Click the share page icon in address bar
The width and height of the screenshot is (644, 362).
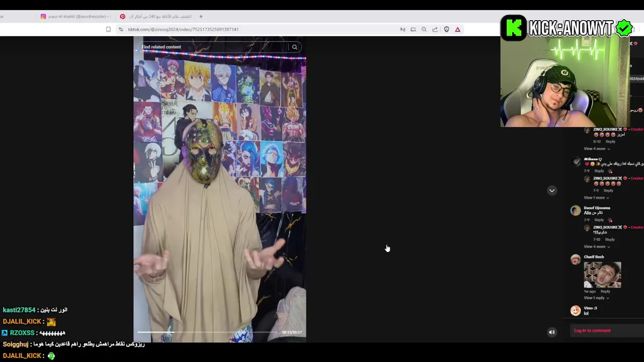tap(435, 29)
